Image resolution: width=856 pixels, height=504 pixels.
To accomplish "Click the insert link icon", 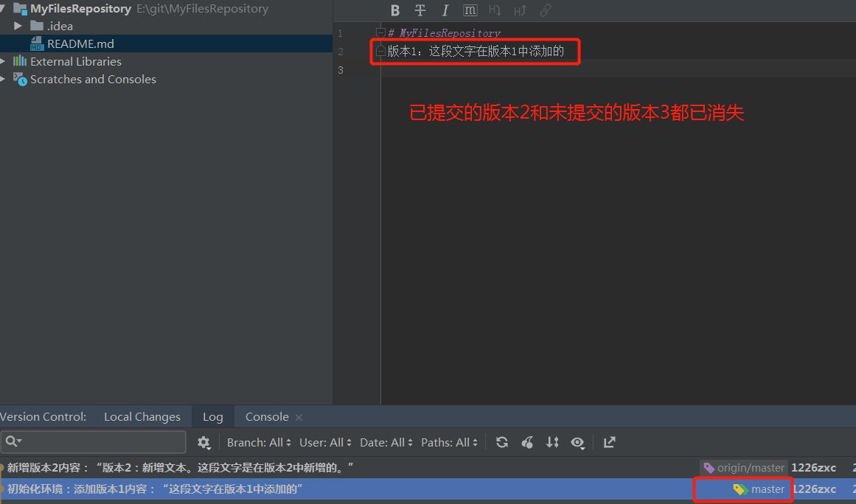I will (544, 10).
